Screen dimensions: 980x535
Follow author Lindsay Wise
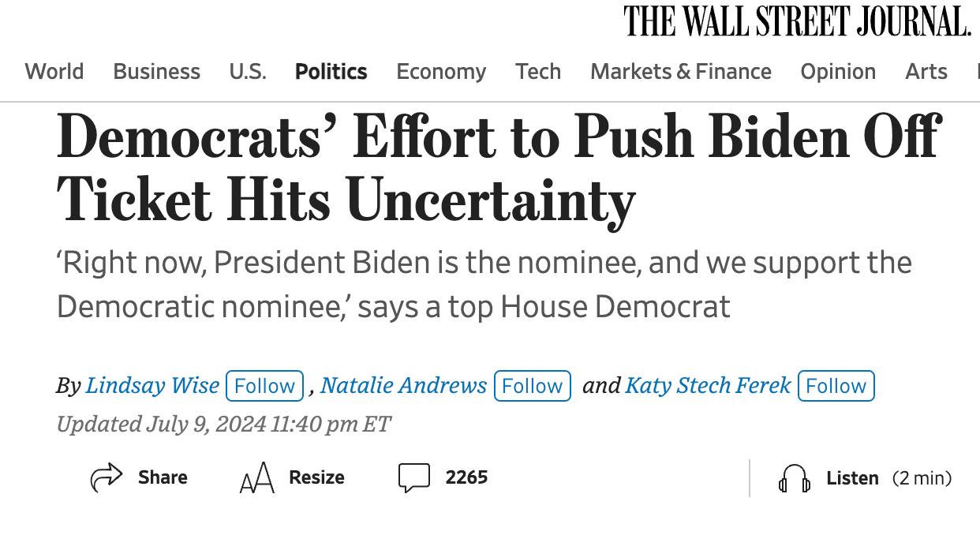[264, 386]
